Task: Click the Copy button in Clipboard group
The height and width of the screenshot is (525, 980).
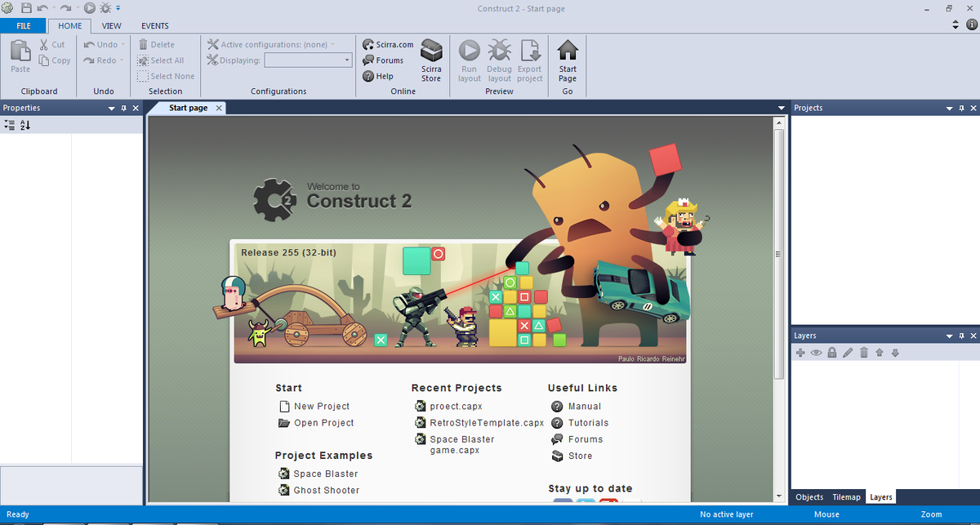Action: [x=55, y=60]
